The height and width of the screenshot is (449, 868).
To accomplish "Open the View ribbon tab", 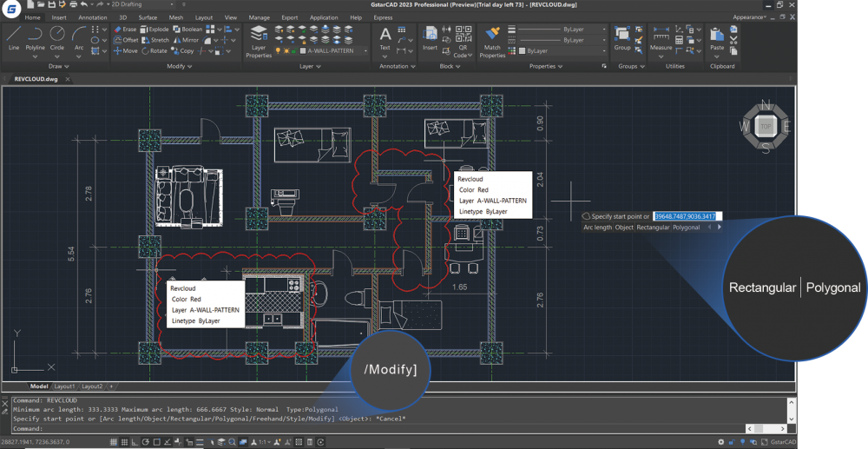I will [231, 17].
